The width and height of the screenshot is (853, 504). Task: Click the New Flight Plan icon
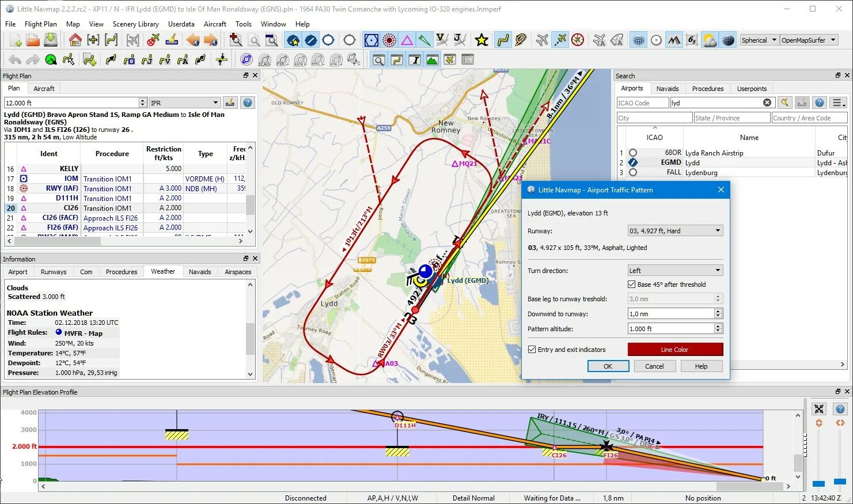coord(15,40)
